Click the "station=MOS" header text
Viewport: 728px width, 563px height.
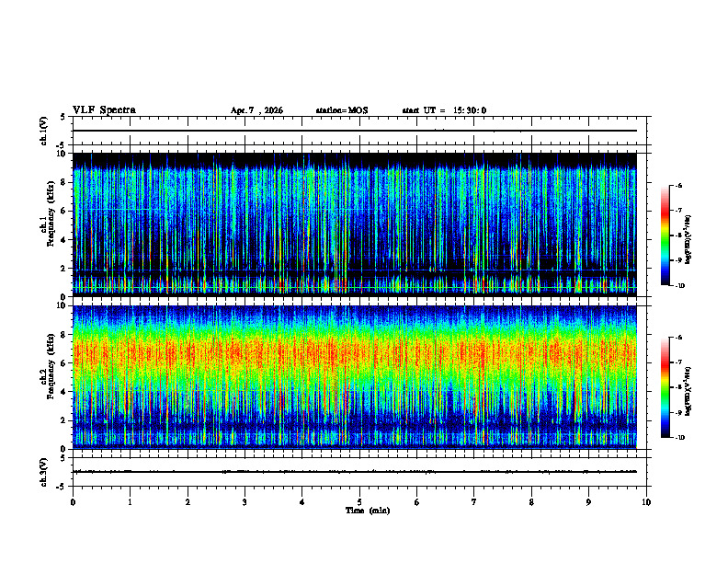click(342, 110)
